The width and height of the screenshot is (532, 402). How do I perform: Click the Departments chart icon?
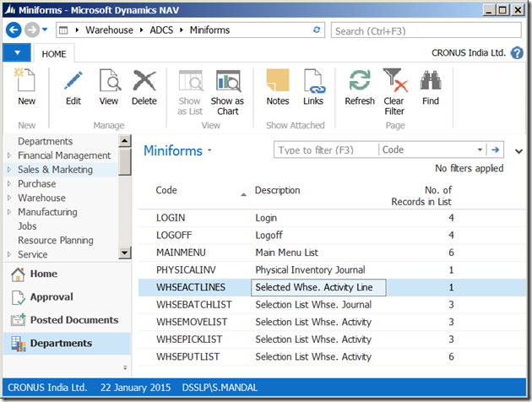18,344
